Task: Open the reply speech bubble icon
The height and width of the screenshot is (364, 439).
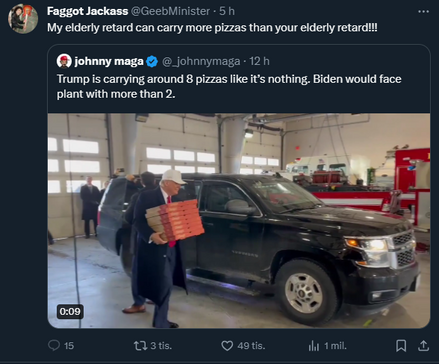Action: [x=54, y=345]
